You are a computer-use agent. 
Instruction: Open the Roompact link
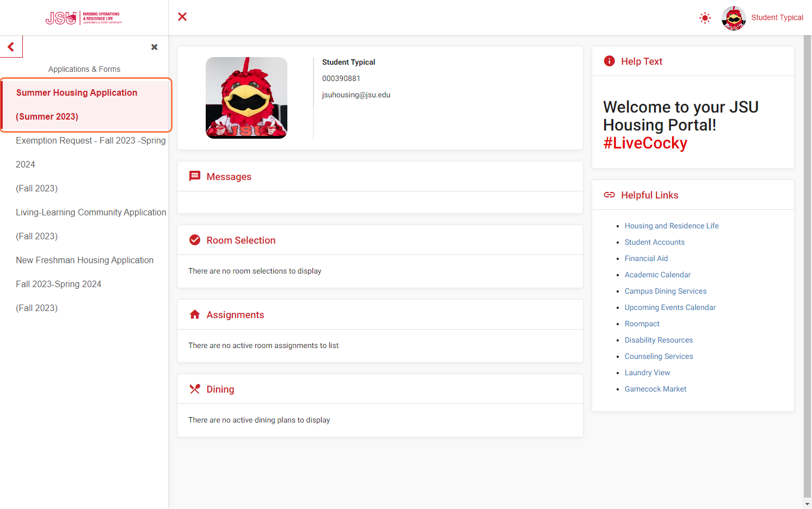[x=642, y=324]
